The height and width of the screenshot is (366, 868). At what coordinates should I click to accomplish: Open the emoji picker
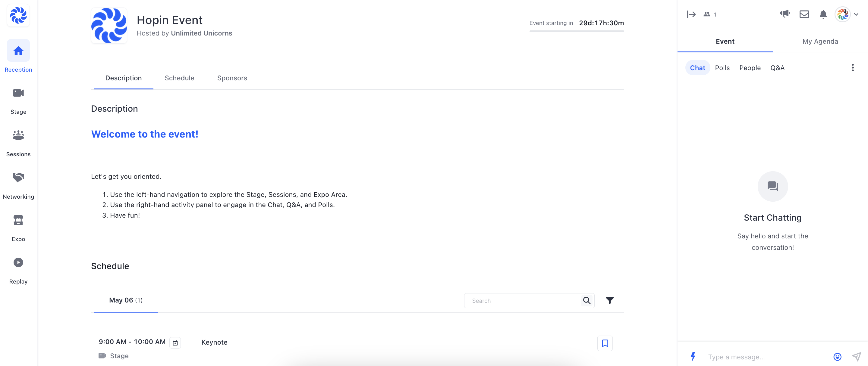click(x=837, y=357)
